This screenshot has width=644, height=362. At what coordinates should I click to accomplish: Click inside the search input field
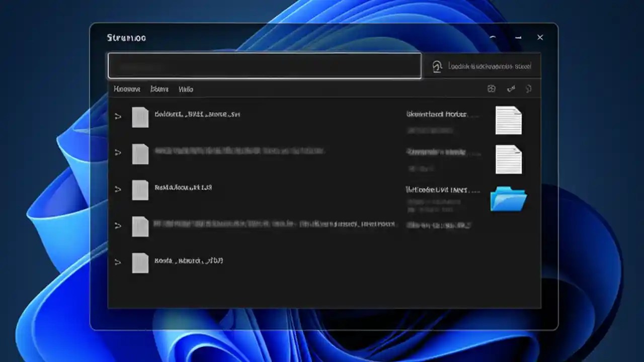tap(264, 65)
